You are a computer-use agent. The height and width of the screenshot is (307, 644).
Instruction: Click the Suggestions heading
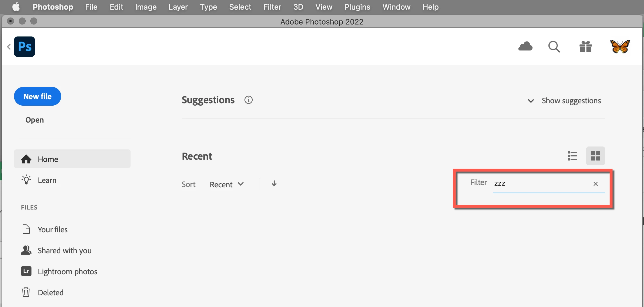coord(208,100)
